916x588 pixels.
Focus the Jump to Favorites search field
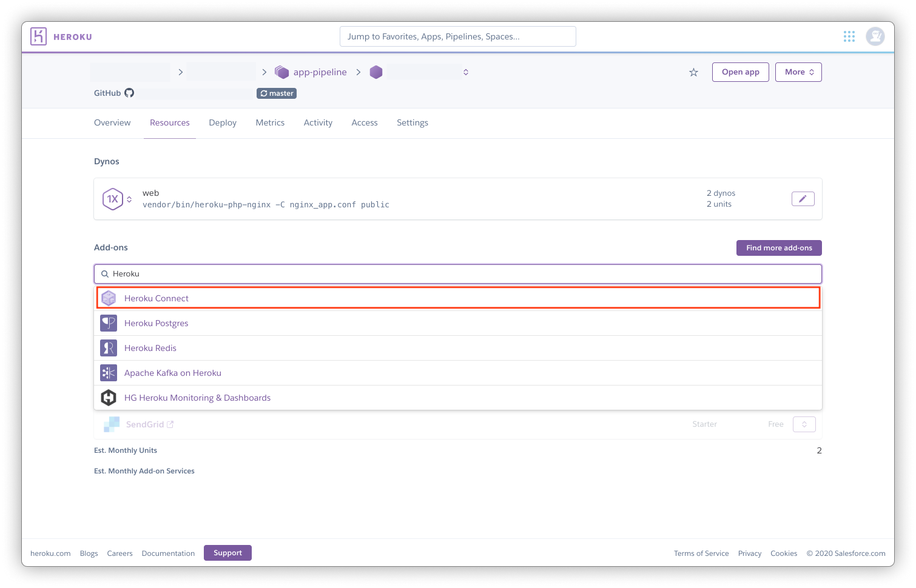(458, 36)
